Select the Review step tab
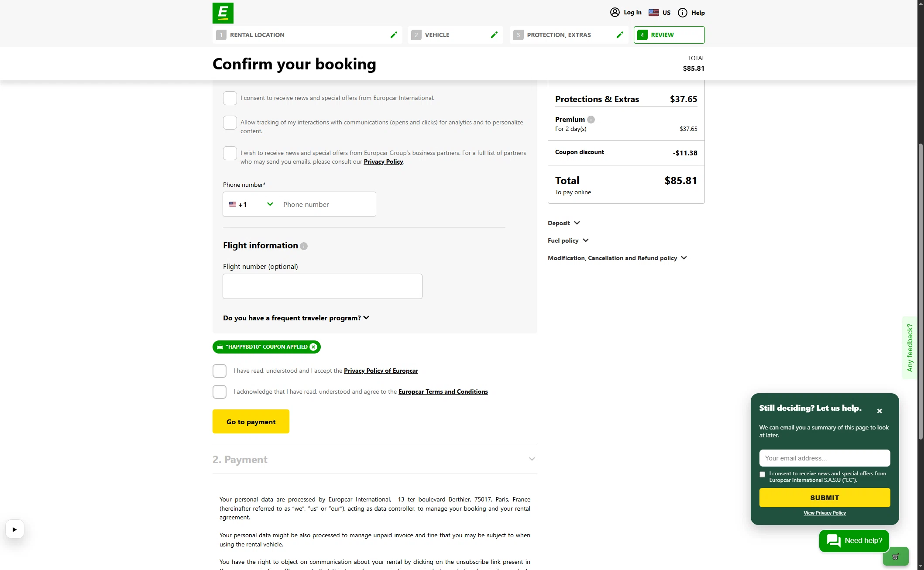This screenshot has width=924, height=570. pyautogui.click(x=669, y=35)
